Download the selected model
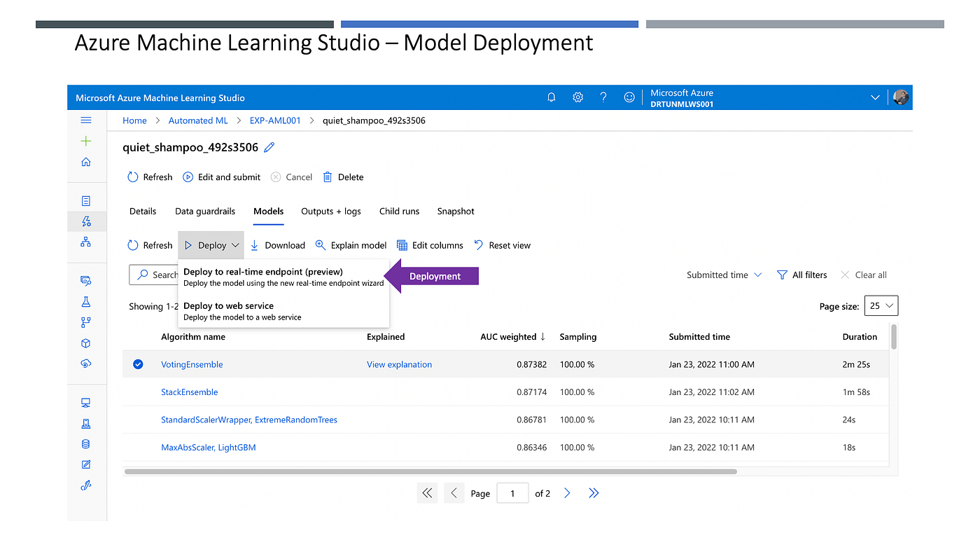980x552 pixels. [x=277, y=245]
